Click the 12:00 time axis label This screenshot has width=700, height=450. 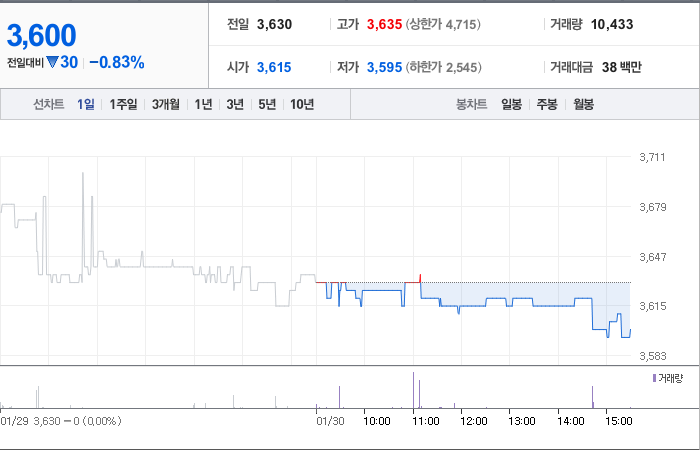coord(474,421)
